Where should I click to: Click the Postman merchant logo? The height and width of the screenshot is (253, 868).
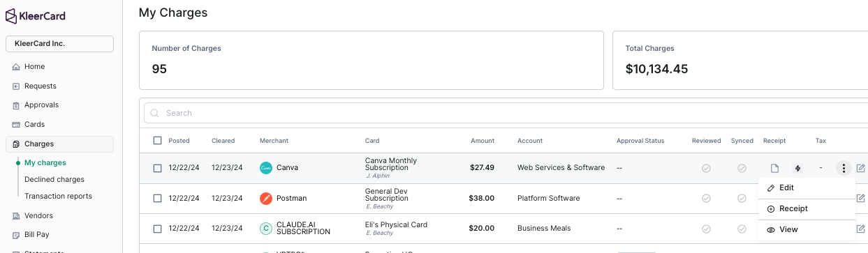[x=266, y=199]
